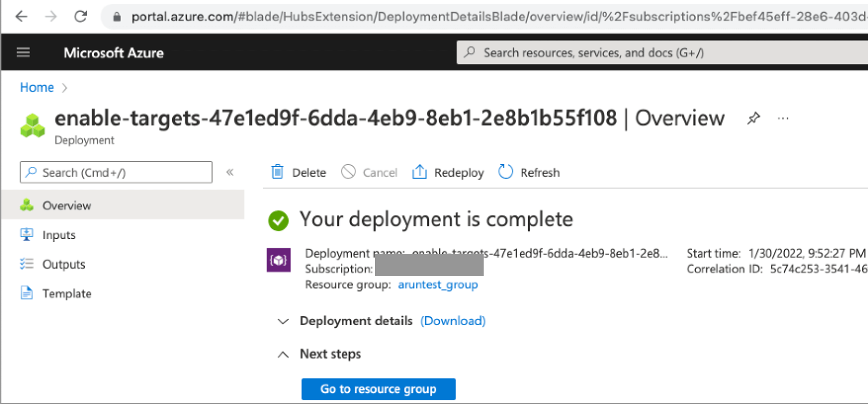Select the Template menu item
The height and width of the screenshot is (404, 868).
[67, 294]
